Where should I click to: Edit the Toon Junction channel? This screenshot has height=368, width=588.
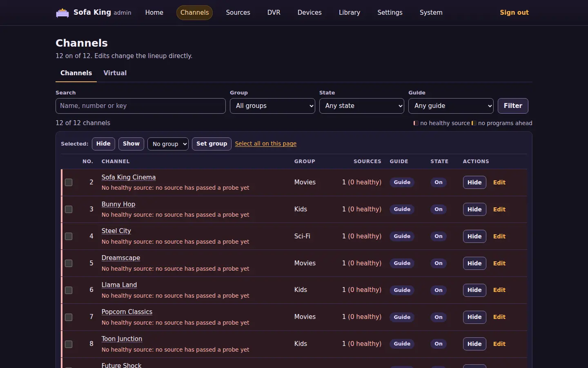tap(499, 344)
